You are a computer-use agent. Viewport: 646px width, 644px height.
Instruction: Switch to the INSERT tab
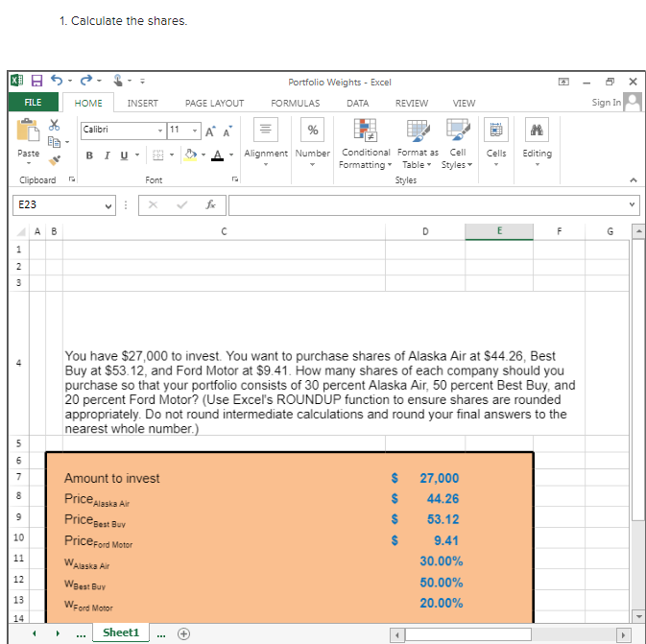point(143,103)
